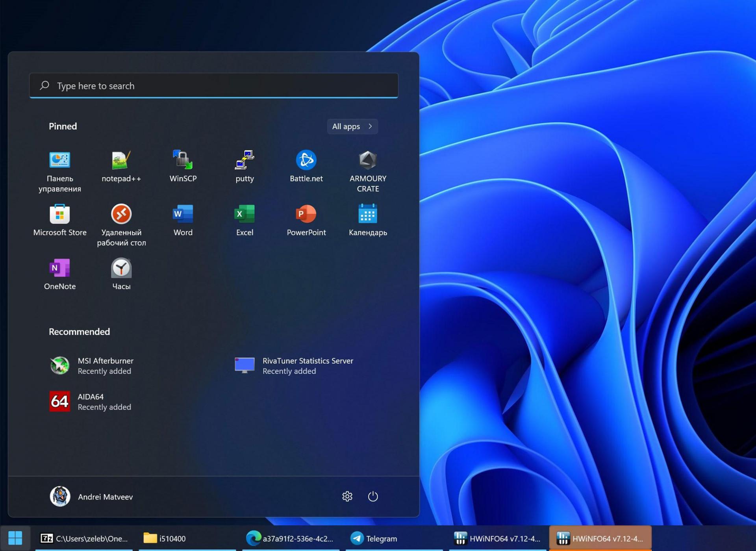Viewport: 756px width, 551px height.
Task: Launch Word from the Pinned section
Action: 183,221
